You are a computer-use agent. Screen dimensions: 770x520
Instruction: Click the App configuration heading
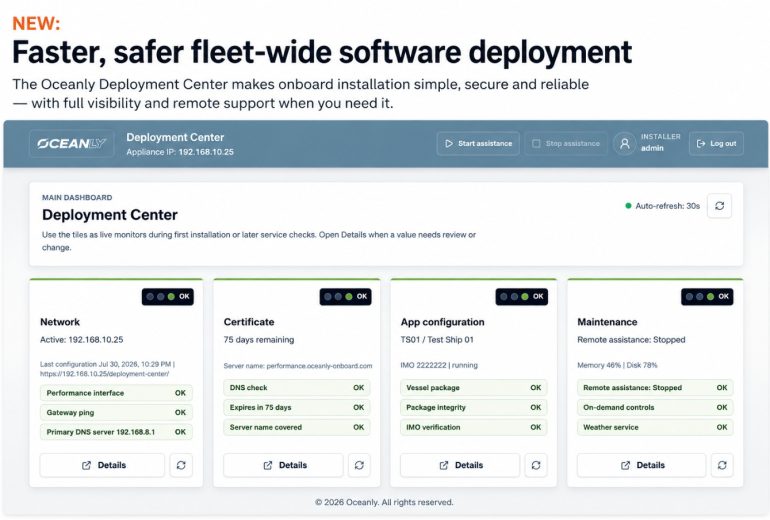click(x=442, y=322)
